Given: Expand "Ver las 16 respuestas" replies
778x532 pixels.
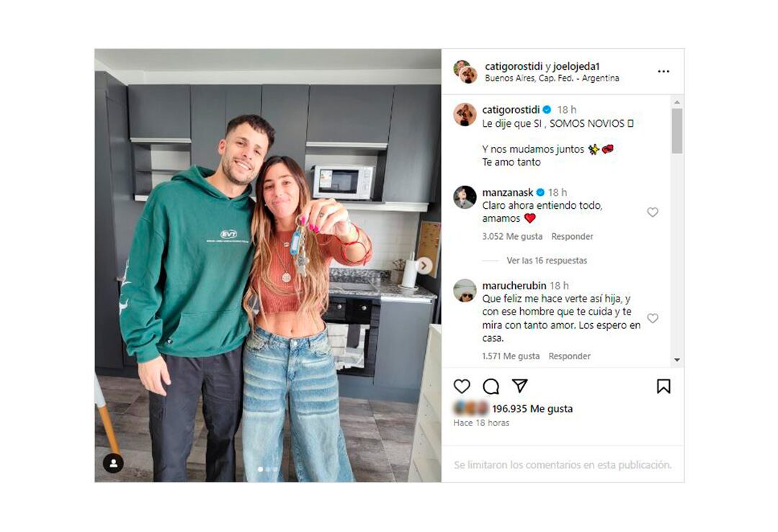Looking at the screenshot, I should [x=546, y=261].
